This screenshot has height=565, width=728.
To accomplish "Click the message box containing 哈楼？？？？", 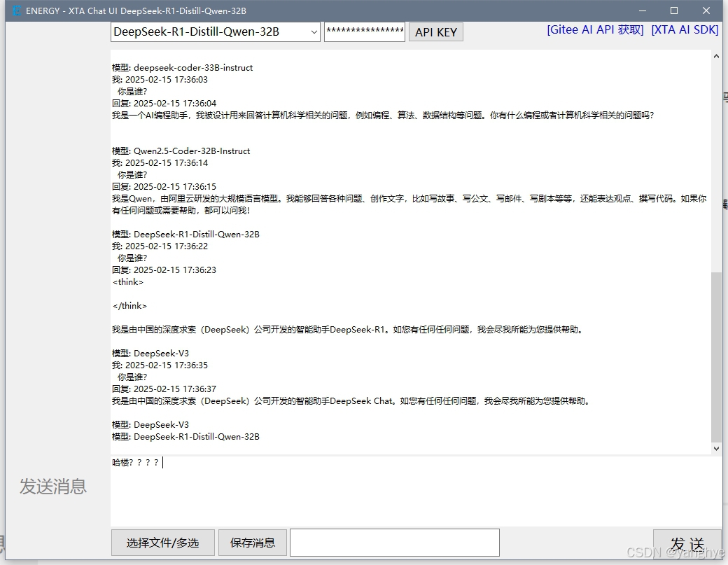I will point(416,491).
